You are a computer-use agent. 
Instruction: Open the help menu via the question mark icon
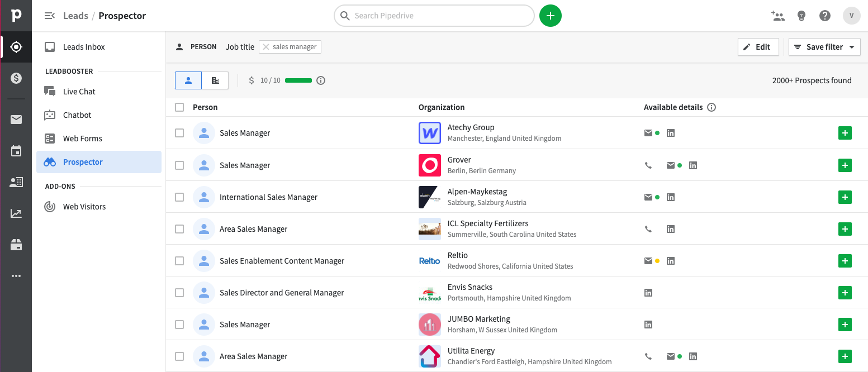(825, 16)
